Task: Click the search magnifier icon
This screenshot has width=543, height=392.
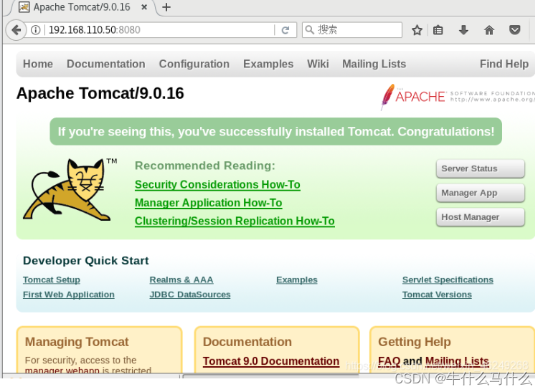Action: 310,30
